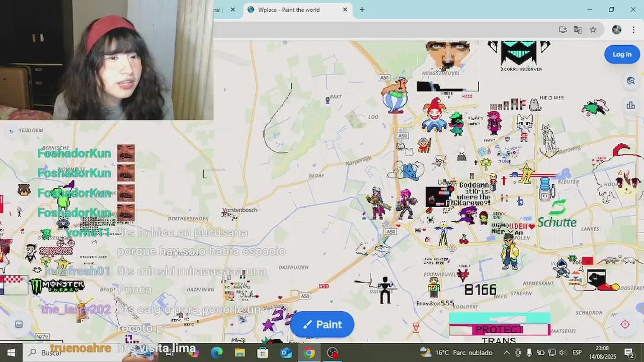Expand the hidden system tray icons chevron

coord(507,352)
